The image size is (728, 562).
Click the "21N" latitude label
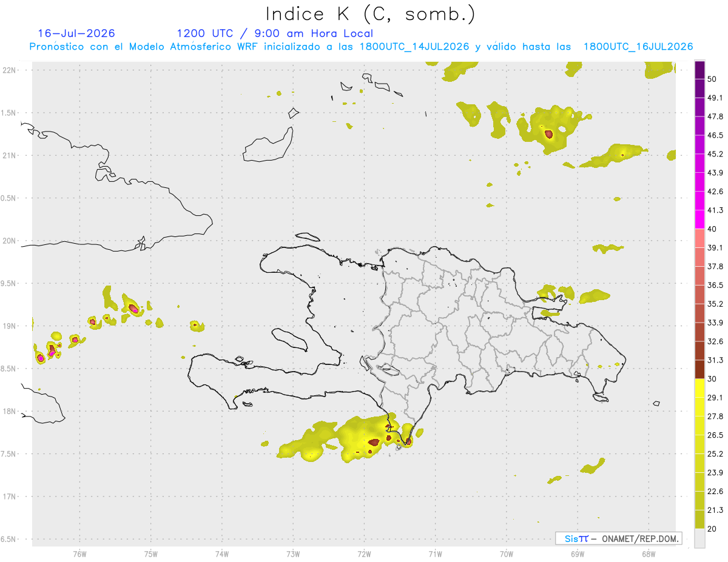(x=10, y=155)
